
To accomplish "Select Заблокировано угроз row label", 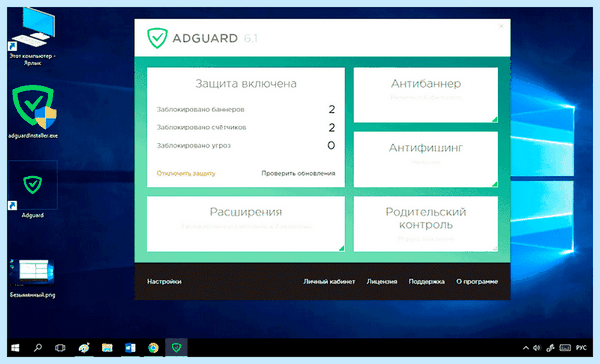I will (x=194, y=145).
